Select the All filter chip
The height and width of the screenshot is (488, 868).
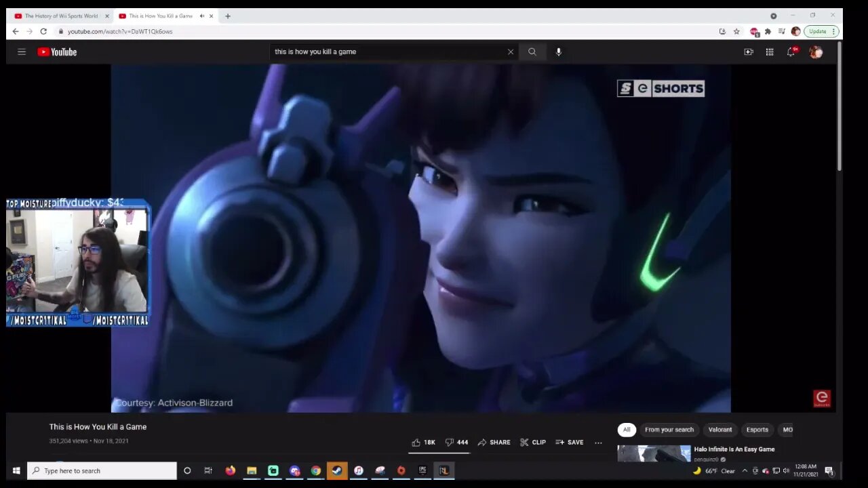[627, 430]
